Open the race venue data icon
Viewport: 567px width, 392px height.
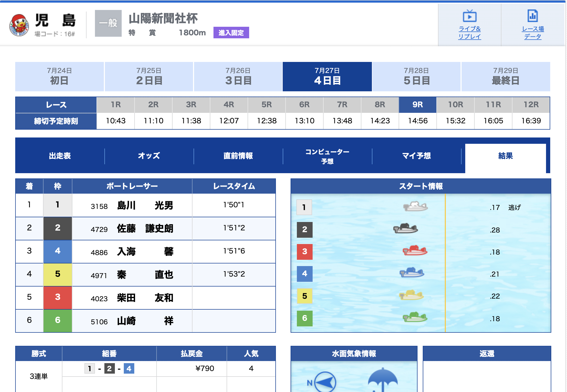[532, 16]
